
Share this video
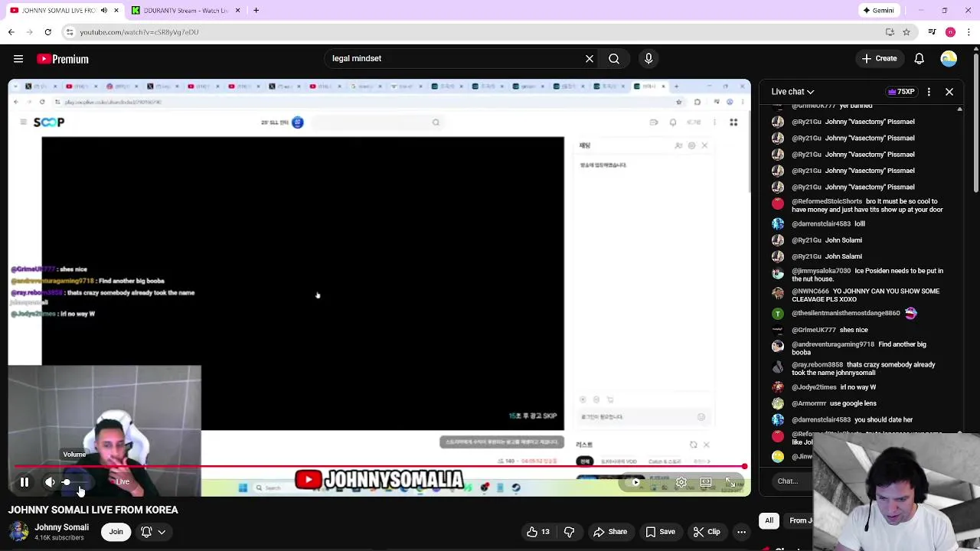tap(610, 532)
